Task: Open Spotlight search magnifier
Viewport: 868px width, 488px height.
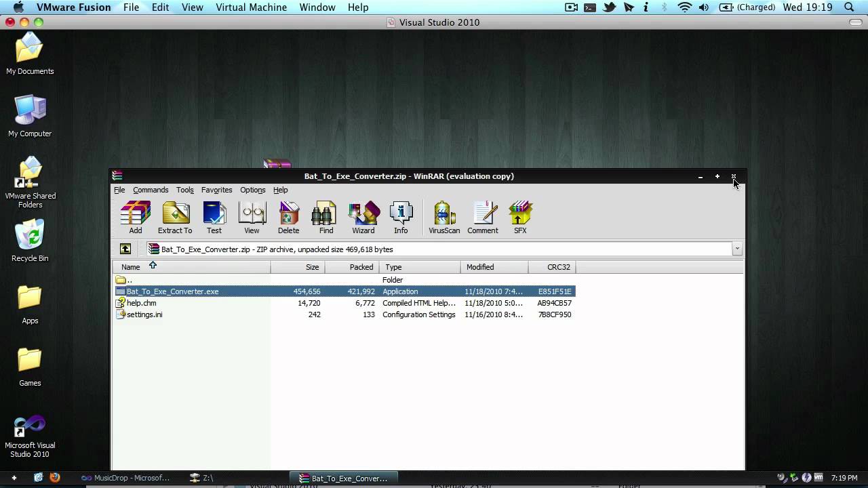Action: [x=849, y=7]
